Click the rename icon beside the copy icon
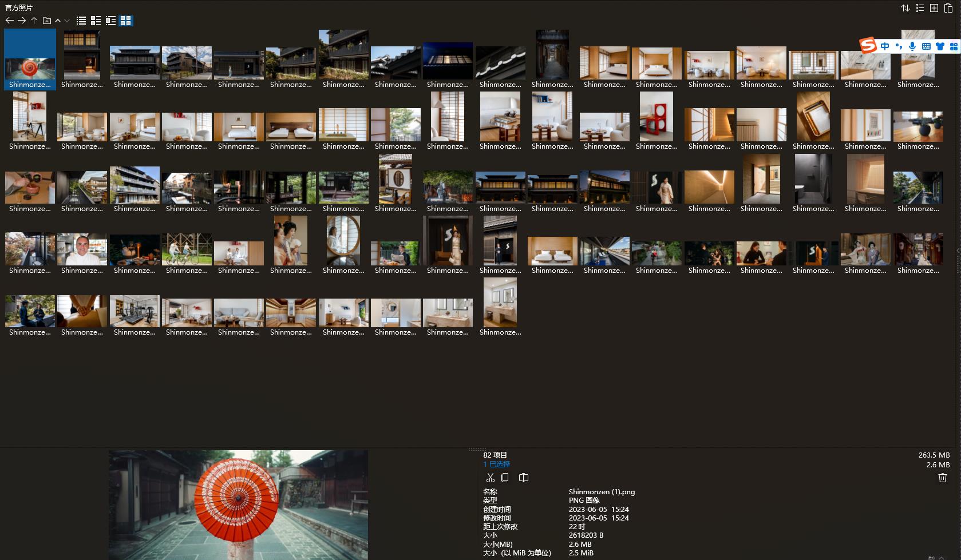Viewport: 961px width, 560px height. click(523, 478)
